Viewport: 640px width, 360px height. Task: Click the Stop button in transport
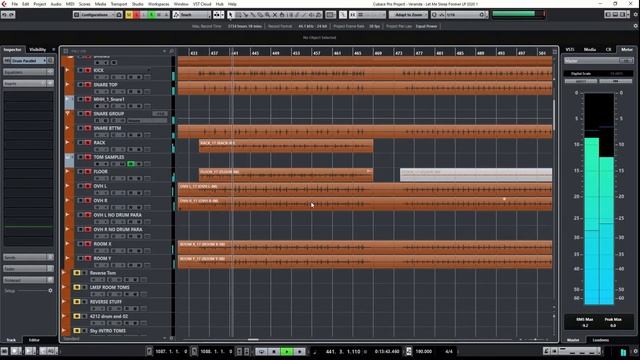274,351
